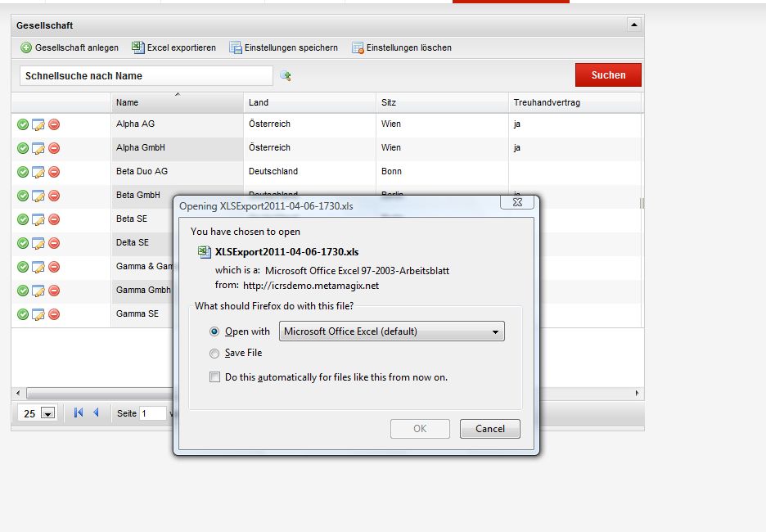Image resolution: width=766 pixels, height=532 pixels.
Task: Edit the Gamma & Gam row
Action: 38,267
